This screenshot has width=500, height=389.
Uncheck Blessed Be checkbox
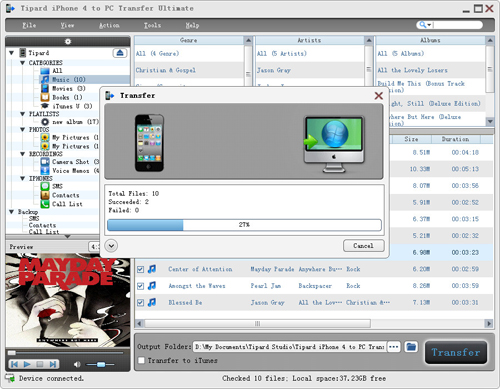[x=140, y=303]
